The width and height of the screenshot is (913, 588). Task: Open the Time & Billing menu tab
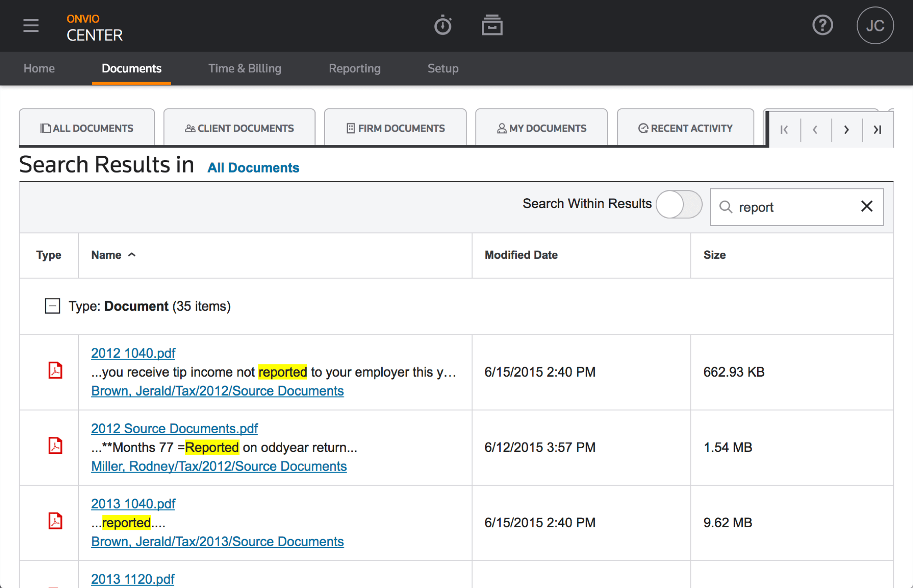[245, 68]
